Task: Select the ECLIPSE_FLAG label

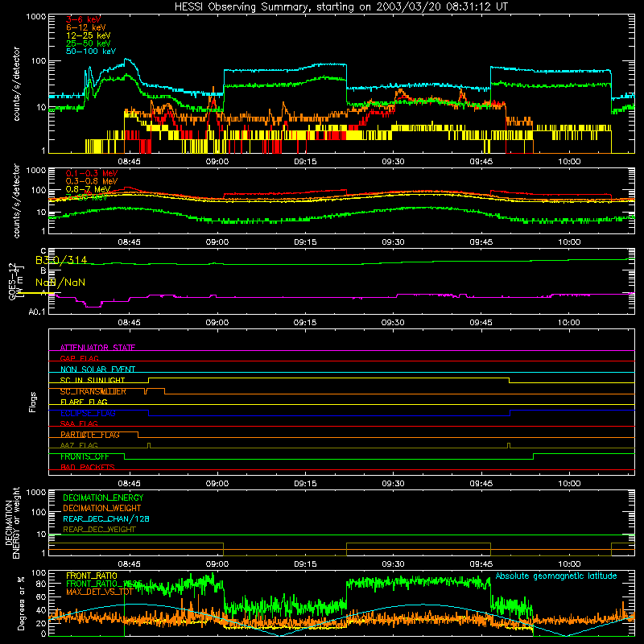Action: pos(88,413)
